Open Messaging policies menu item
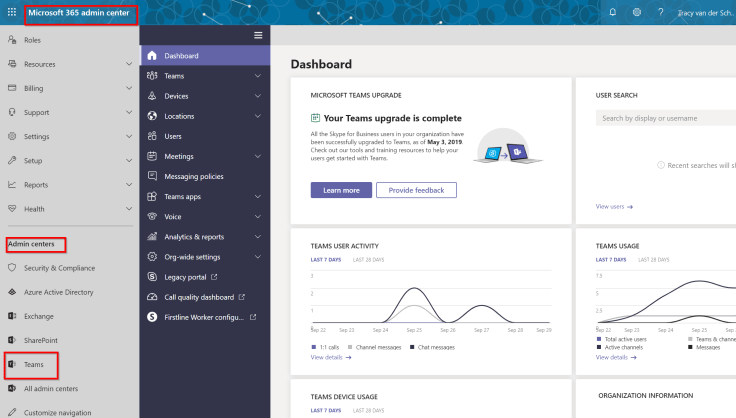This screenshot has width=736, height=418. [194, 176]
